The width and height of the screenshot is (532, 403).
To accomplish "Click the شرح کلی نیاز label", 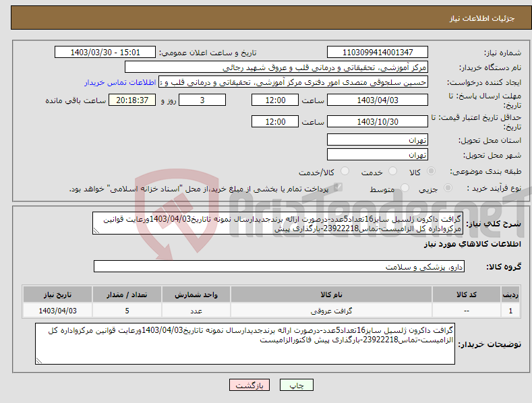I will click(494, 224).
